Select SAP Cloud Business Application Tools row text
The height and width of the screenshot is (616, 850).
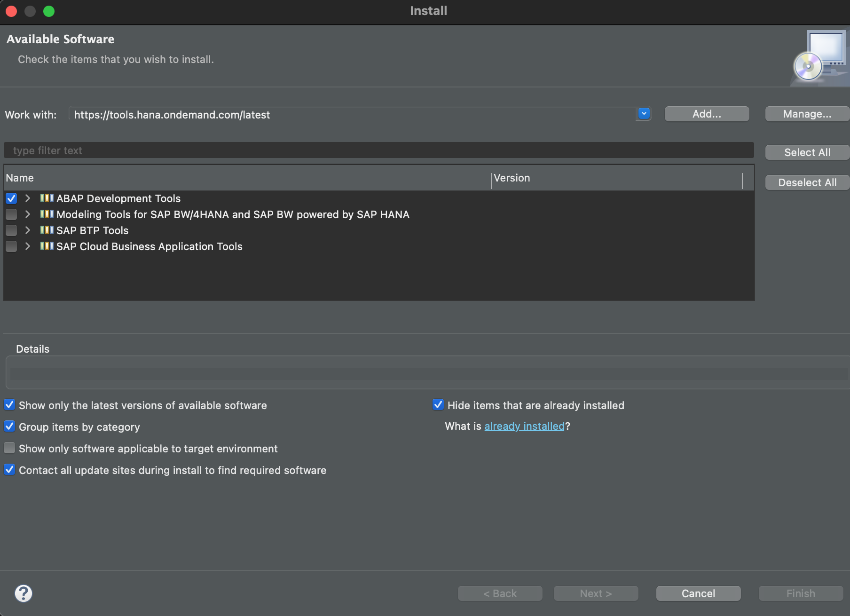pos(150,246)
